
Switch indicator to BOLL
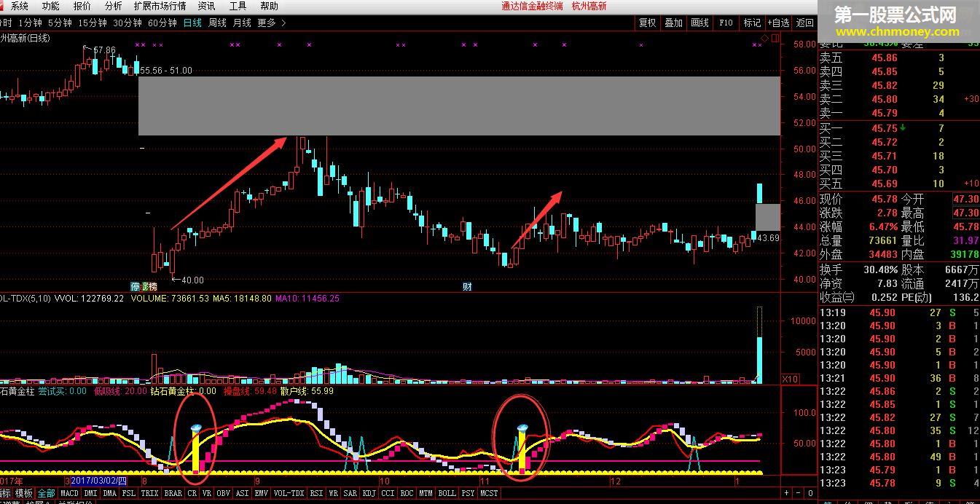[x=447, y=493]
